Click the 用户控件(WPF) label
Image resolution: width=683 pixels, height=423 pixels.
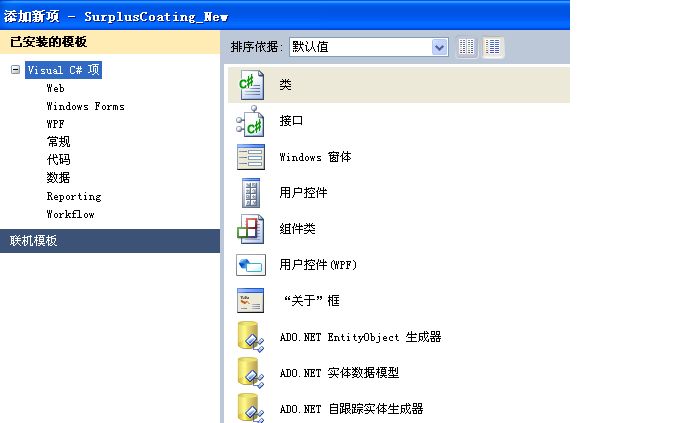tap(318, 265)
